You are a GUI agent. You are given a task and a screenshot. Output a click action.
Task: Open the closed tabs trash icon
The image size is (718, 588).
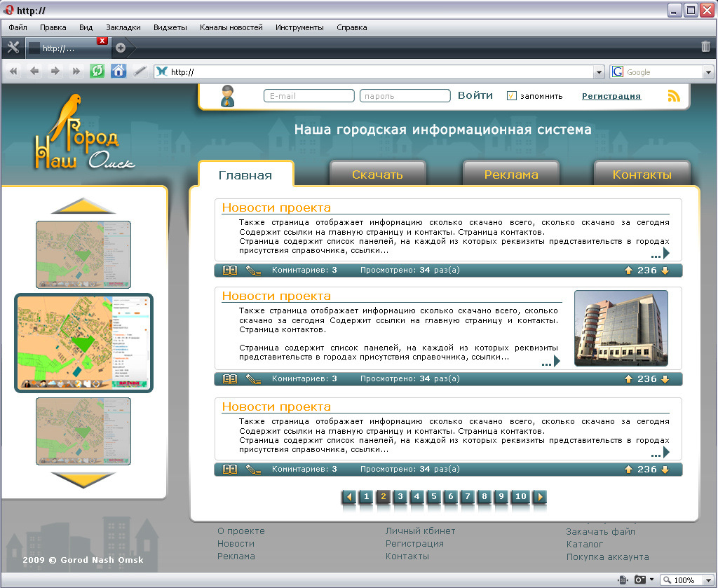(705, 46)
